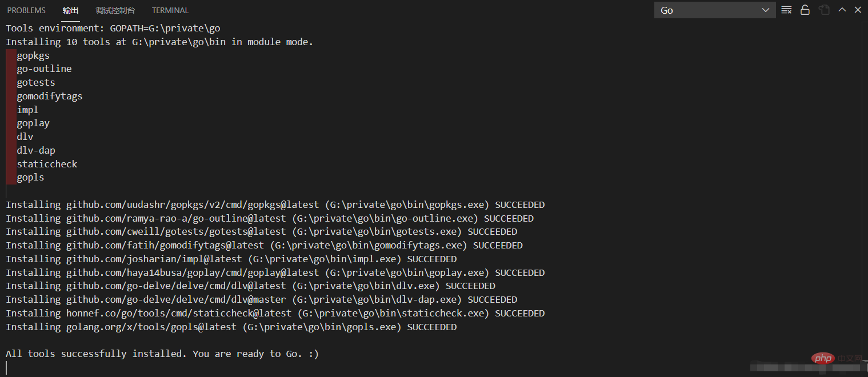Click the Tools environment GOPATH line
The image size is (868, 377).
[113, 28]
